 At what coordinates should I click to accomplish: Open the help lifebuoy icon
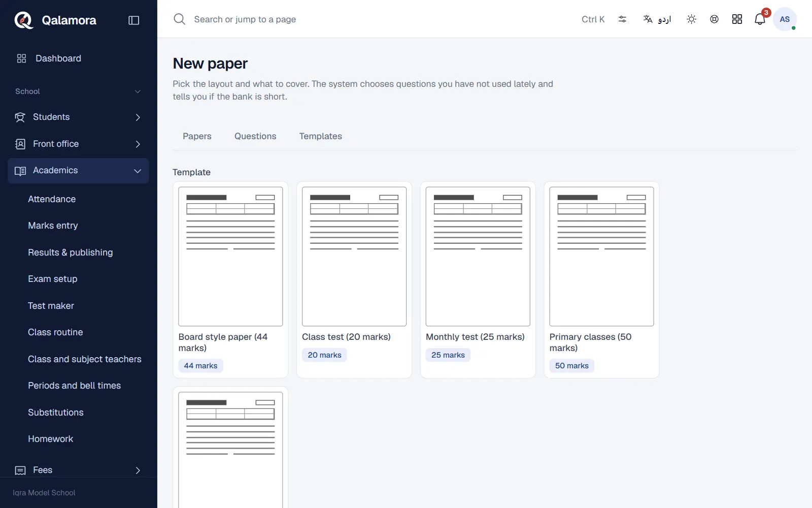[x=714, y=19]
